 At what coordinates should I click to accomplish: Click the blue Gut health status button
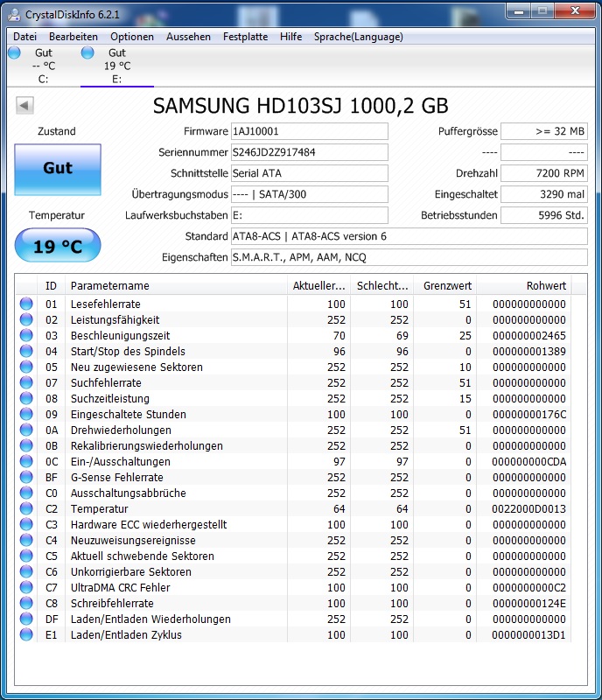tap(58, 170)
